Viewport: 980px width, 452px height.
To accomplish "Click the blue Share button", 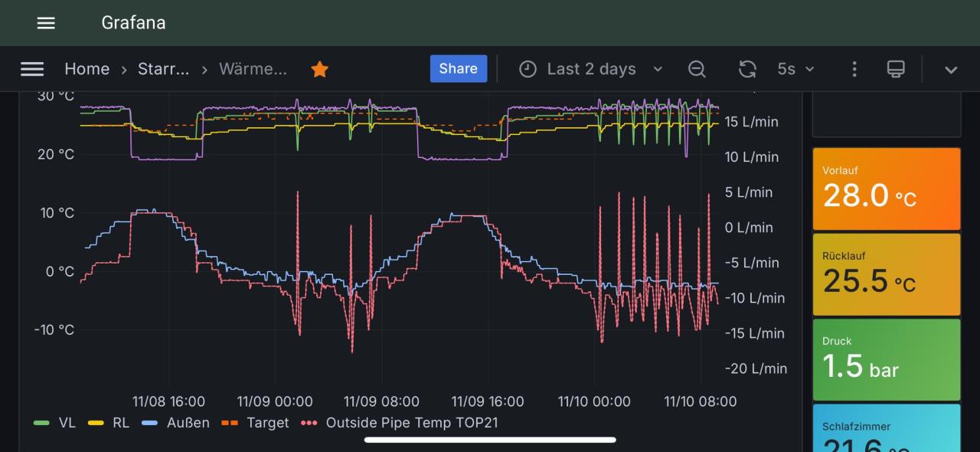I will point(459,68).
